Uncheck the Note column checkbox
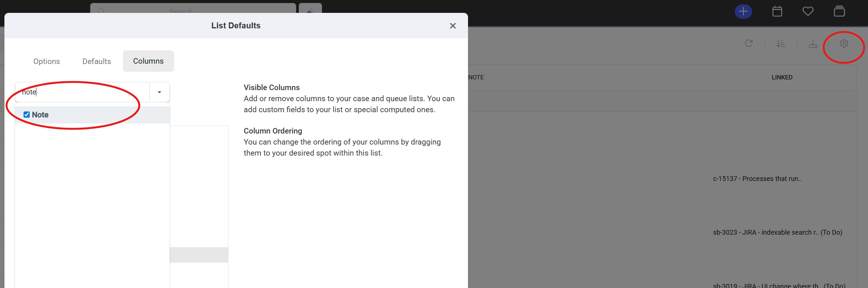Screen dimensions: 868x288 [26, 115]
